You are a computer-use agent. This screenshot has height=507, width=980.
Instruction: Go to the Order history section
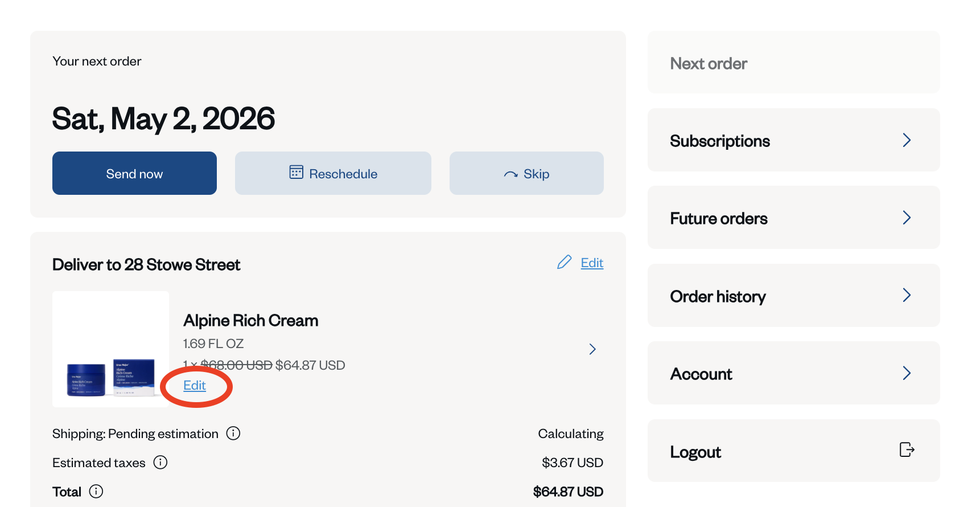718,296
